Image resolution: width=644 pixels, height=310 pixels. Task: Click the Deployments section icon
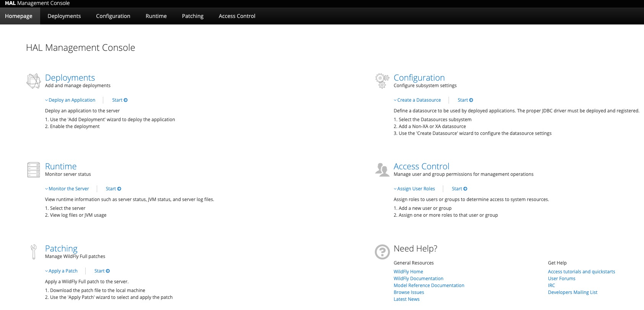pyautogui.click(x=34, y=81)
